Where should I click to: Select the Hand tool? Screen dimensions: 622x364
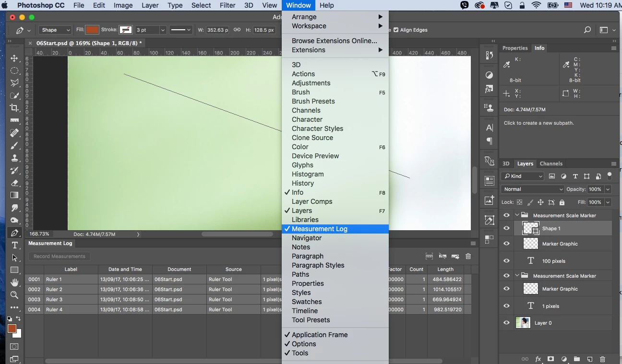click(14, 282)
